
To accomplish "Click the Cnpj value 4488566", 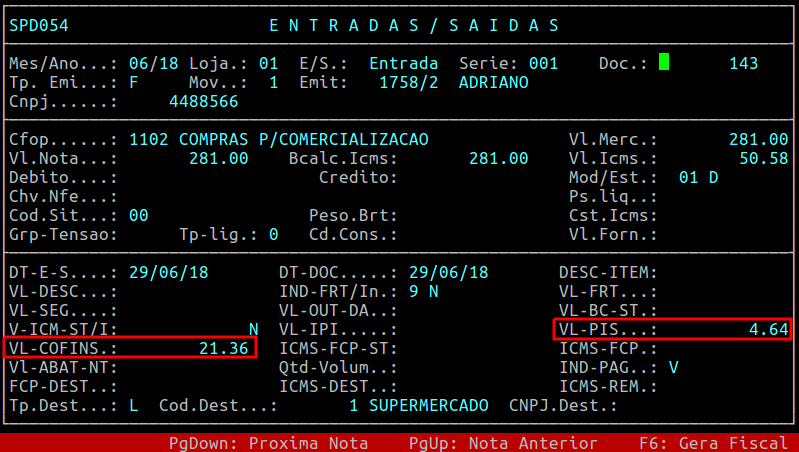I will coord(203,101).
